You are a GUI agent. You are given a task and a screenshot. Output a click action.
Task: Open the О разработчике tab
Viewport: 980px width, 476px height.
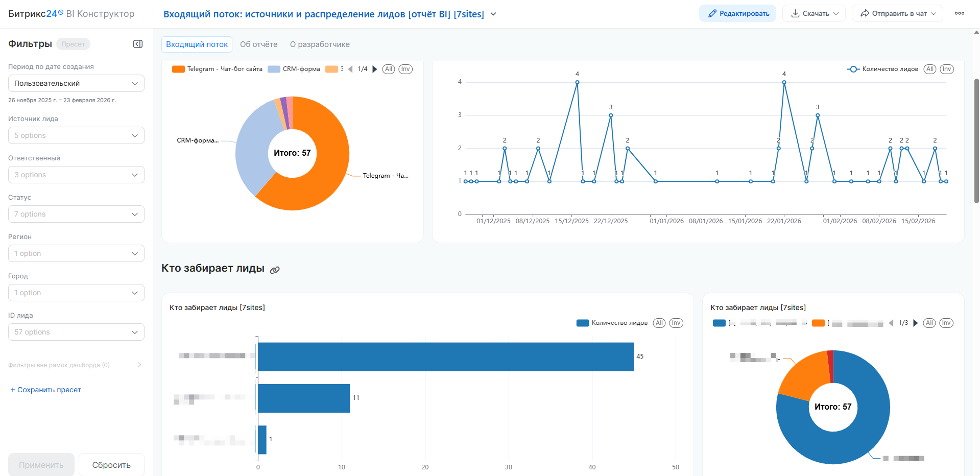coord(320,44)
